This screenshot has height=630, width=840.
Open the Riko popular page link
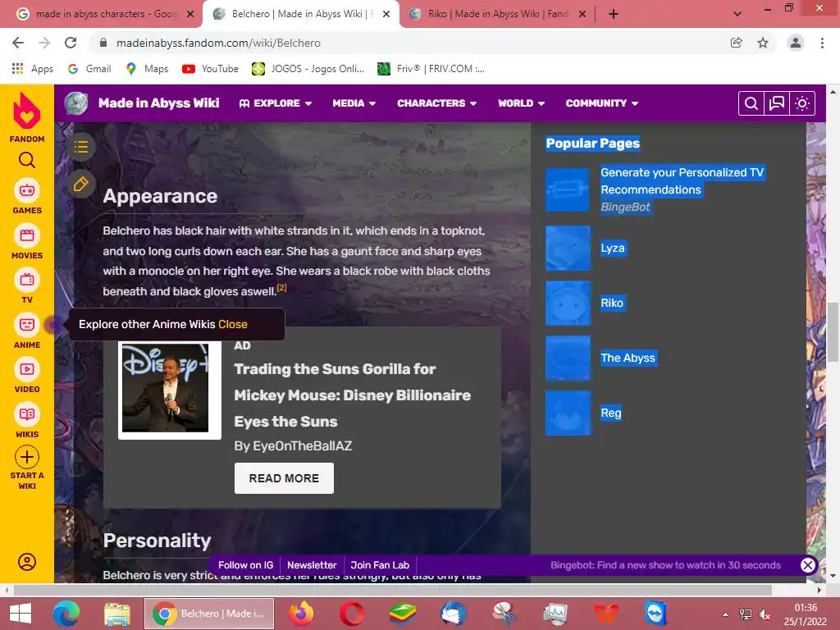click(x=612, y=303)
